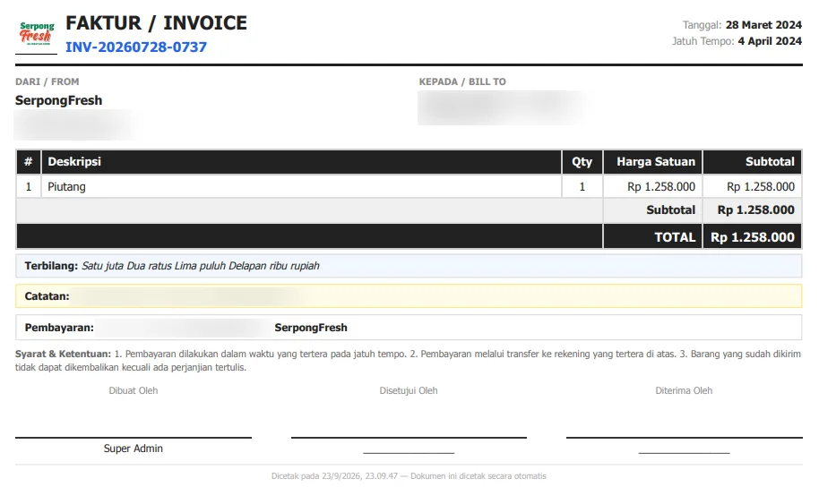
Task: Click the Syarat & Ketentuan heading
Action: click(x=63, y=354)
